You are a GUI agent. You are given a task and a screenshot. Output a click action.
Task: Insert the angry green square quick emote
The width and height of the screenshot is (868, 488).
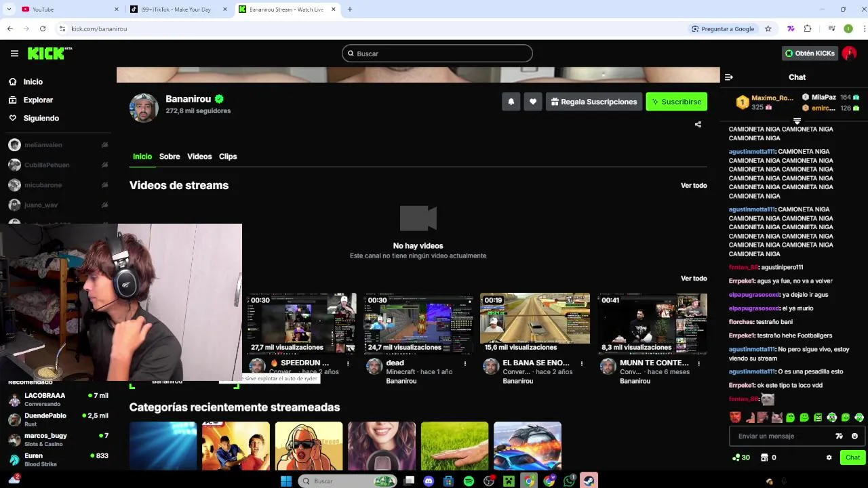[818, 418]
